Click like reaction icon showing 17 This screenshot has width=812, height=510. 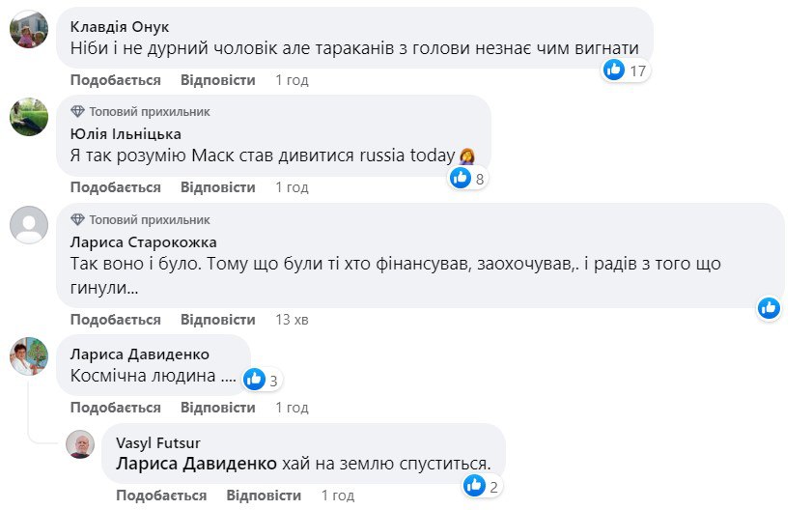coord(614,70)
